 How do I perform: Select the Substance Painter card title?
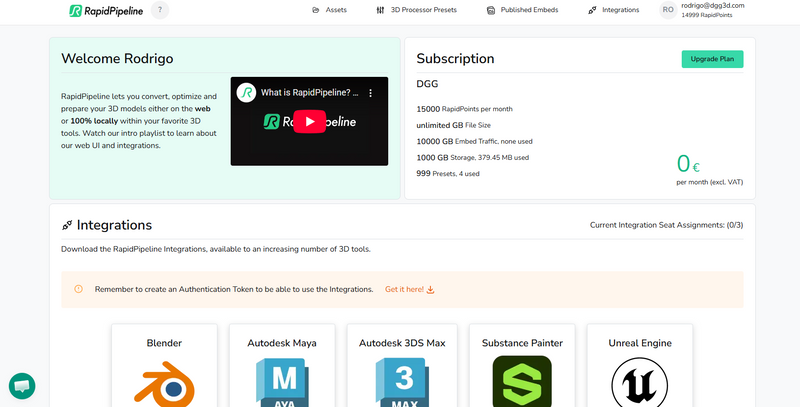pos(522,343)
